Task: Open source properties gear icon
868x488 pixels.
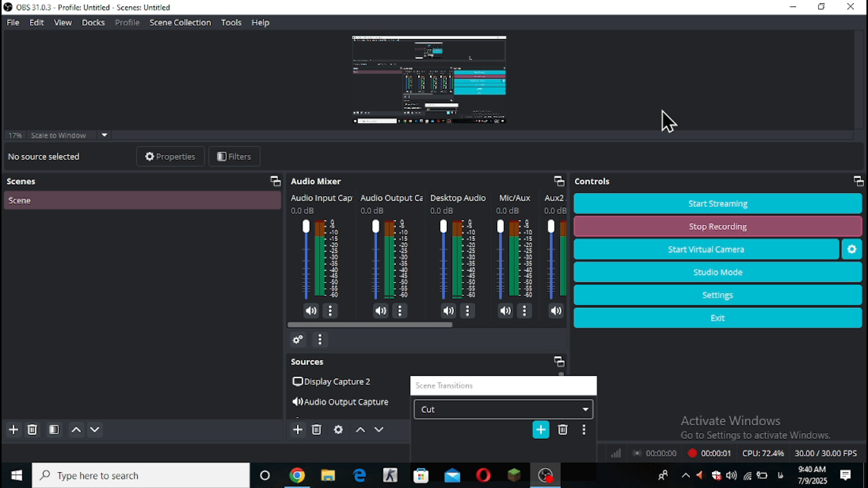Action: tap(338, 430)
